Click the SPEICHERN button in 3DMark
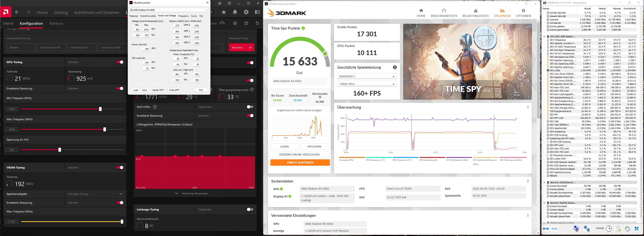 (x=314, y=146)
